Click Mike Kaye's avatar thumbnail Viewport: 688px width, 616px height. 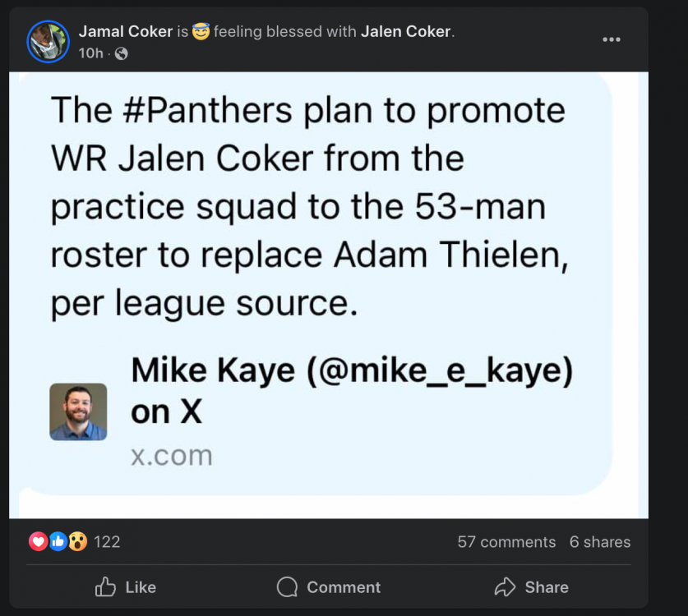point(78,411)
